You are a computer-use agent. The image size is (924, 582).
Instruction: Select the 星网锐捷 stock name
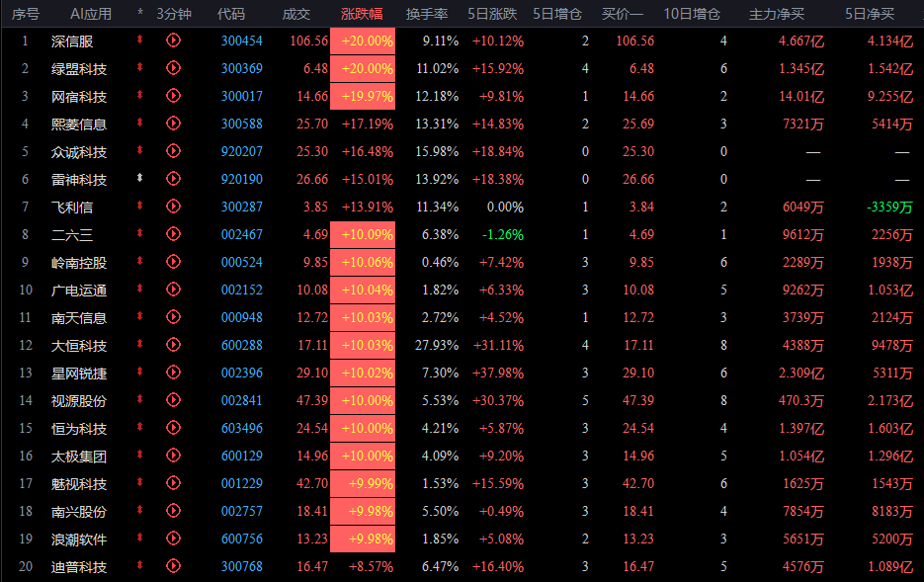79,374
